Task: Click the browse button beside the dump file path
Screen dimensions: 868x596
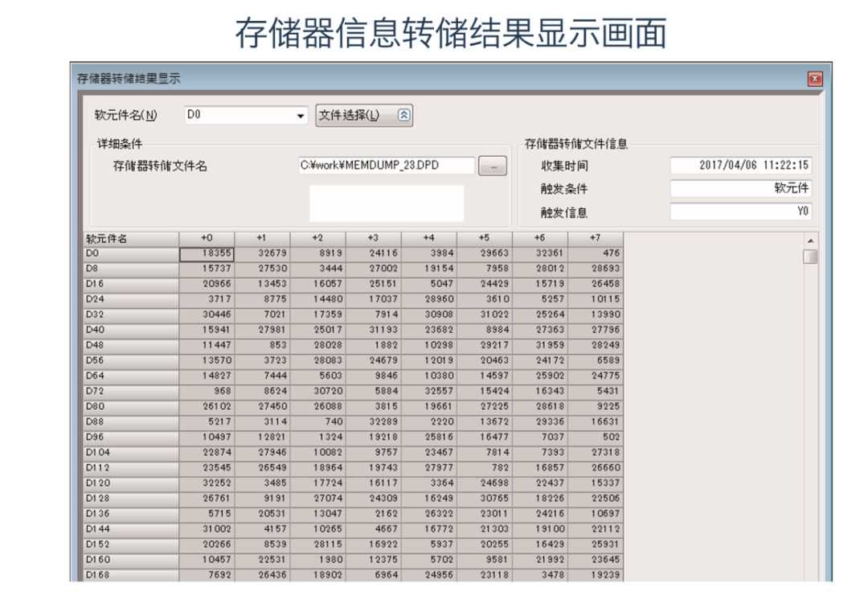Action: click(x=493, y=165)
